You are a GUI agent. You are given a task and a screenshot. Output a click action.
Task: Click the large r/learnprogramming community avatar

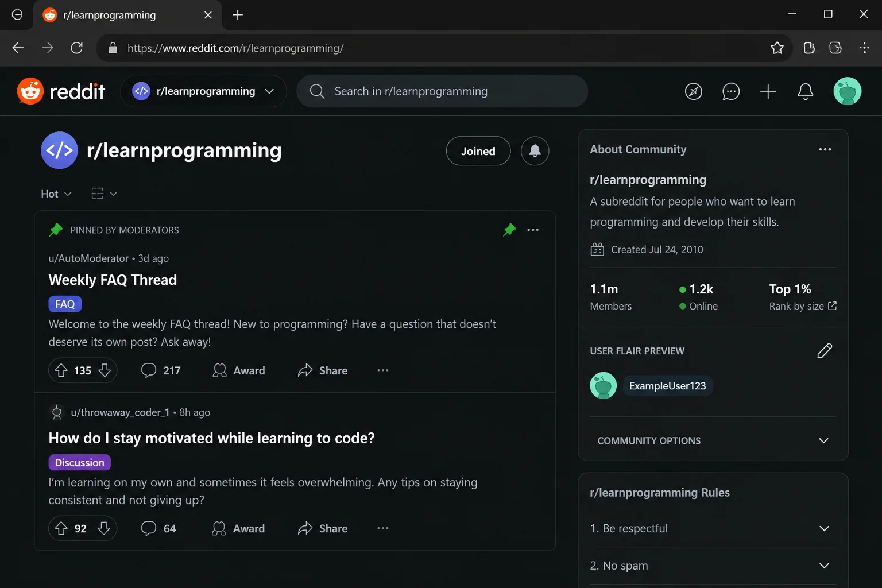[x=59, y=150]
